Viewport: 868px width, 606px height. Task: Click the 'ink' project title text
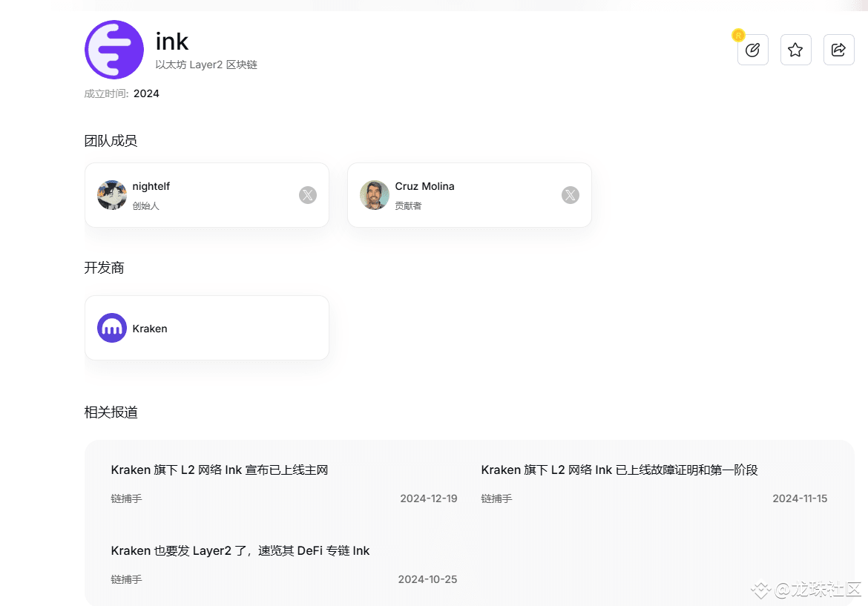(x=171, y=42)
